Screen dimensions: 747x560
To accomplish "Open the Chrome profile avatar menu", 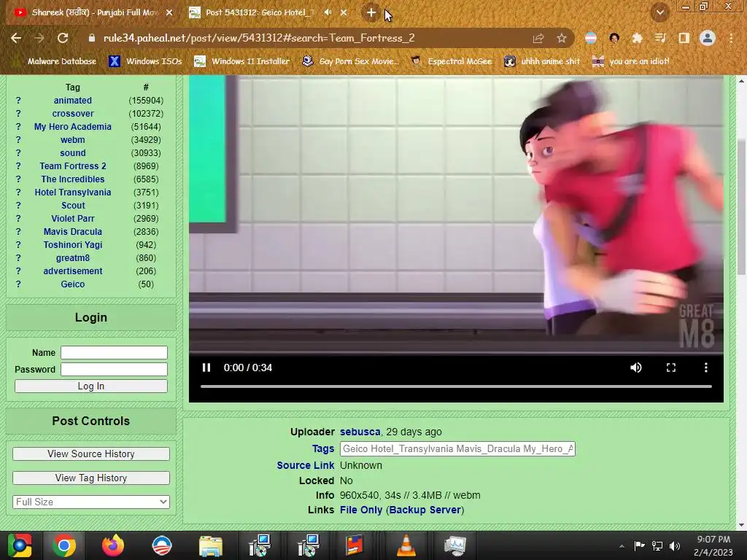I will [x=708, y=38].
